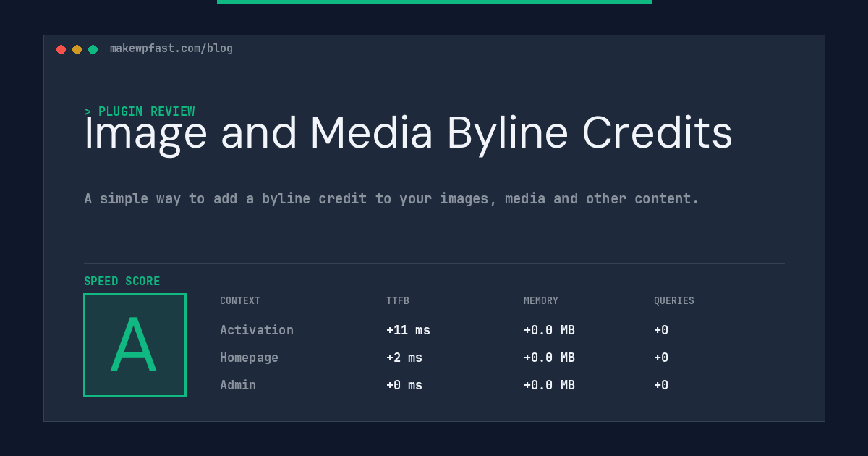This screenshot has height=456, width=868.
Task: Click the +11 ms TTFB value
Action: tap(408, 330)
